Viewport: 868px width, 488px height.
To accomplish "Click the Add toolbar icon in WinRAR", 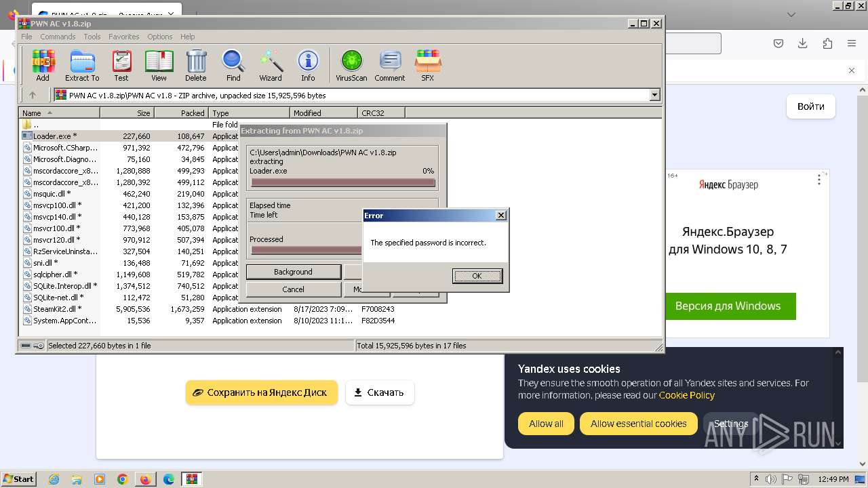I will pyautogui.click(x=43, y=66).
